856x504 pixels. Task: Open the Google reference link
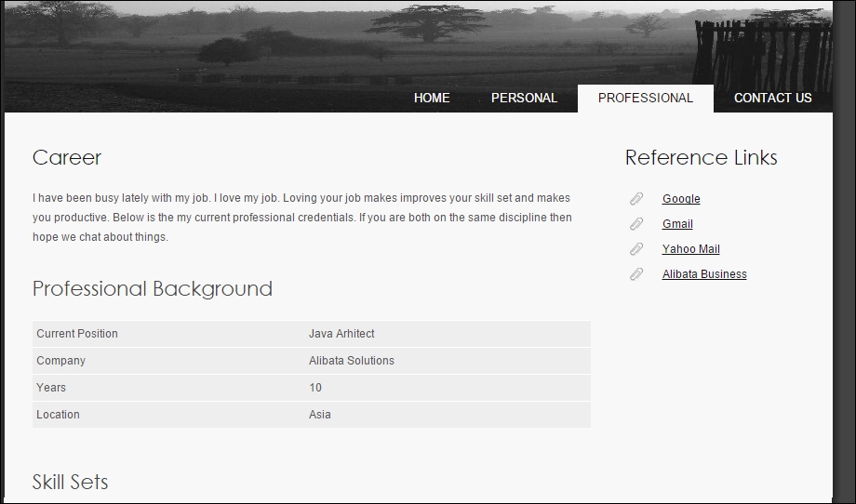(681, 199)
